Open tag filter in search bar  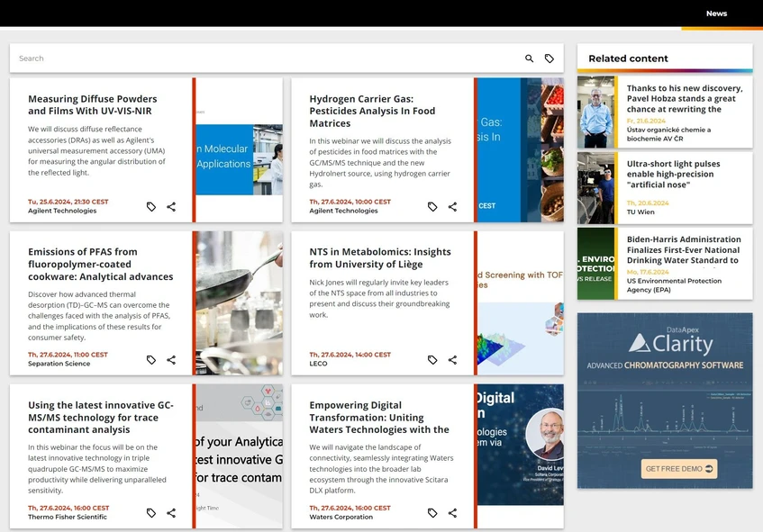click(x=549, y=59)
